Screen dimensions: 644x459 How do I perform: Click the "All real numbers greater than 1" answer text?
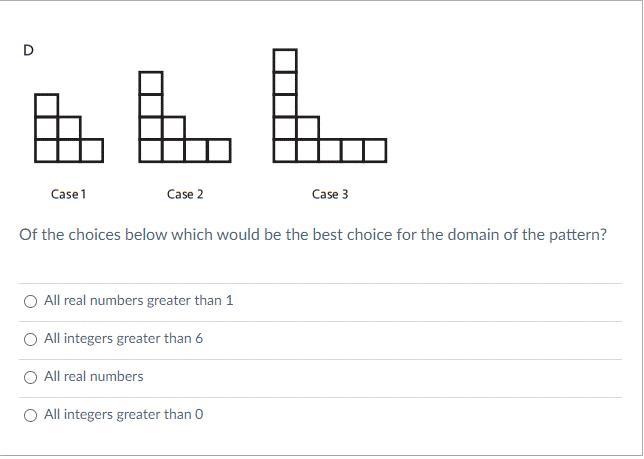[138, 301]
